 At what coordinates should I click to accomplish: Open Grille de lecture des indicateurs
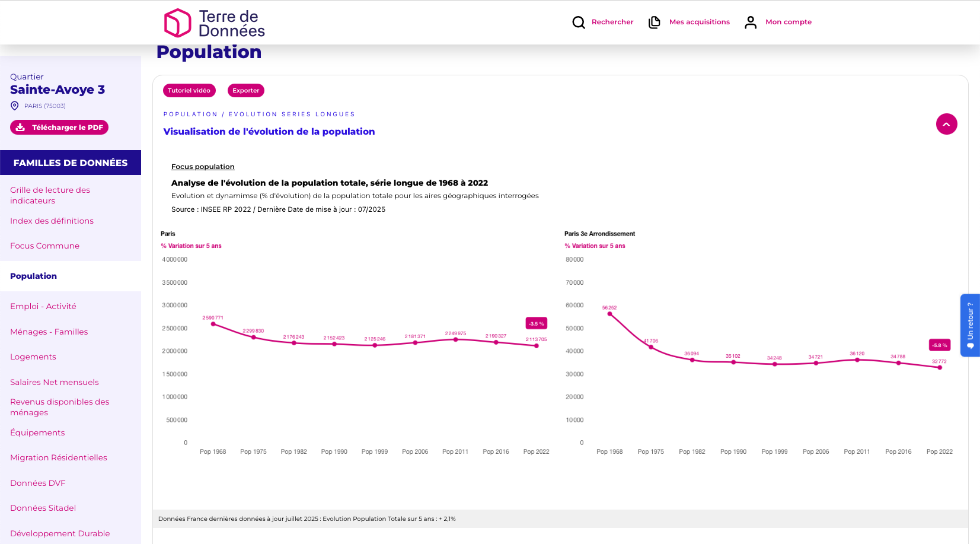coord(50,195)
